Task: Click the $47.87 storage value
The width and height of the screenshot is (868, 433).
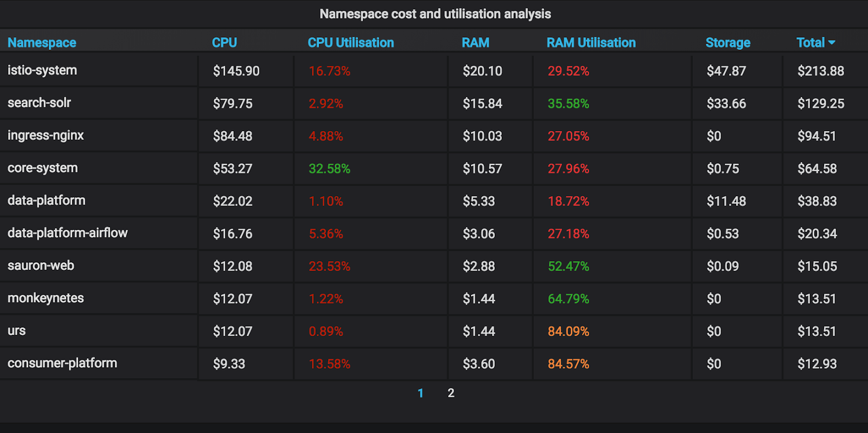Action: [x=726, y=71]
